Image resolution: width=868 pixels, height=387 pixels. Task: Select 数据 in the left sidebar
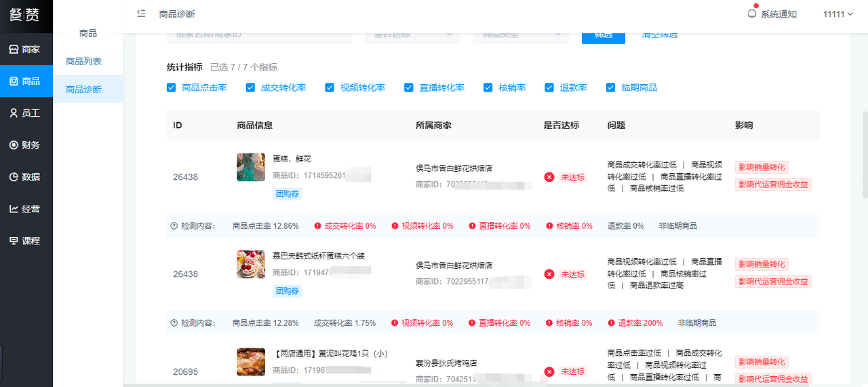(25, 177)
